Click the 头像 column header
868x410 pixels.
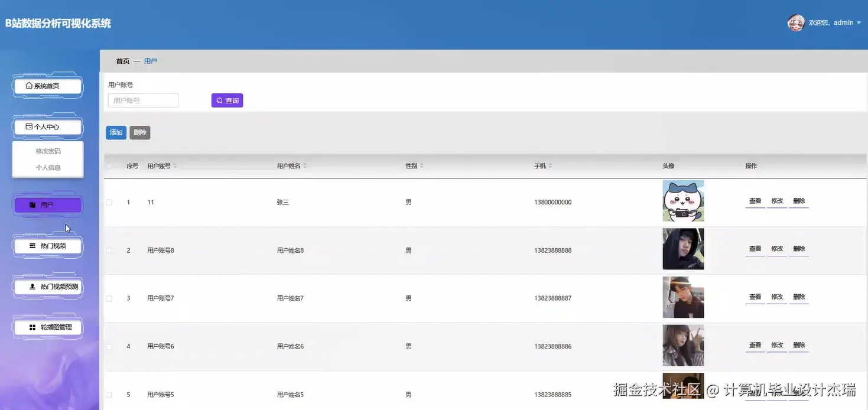(668, 166)
